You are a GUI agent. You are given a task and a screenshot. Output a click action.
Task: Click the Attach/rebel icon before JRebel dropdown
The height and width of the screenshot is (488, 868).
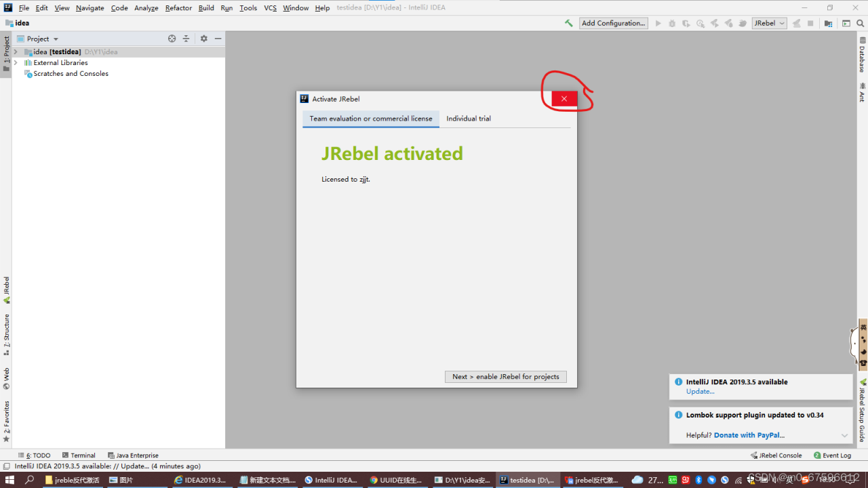pyautogui.click(x=743, y=23)
